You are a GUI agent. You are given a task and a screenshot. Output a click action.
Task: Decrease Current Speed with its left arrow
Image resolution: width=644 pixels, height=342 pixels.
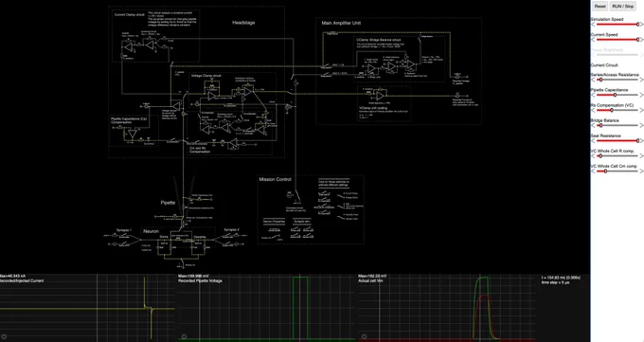pyautogui.click(x=593, y=40)
